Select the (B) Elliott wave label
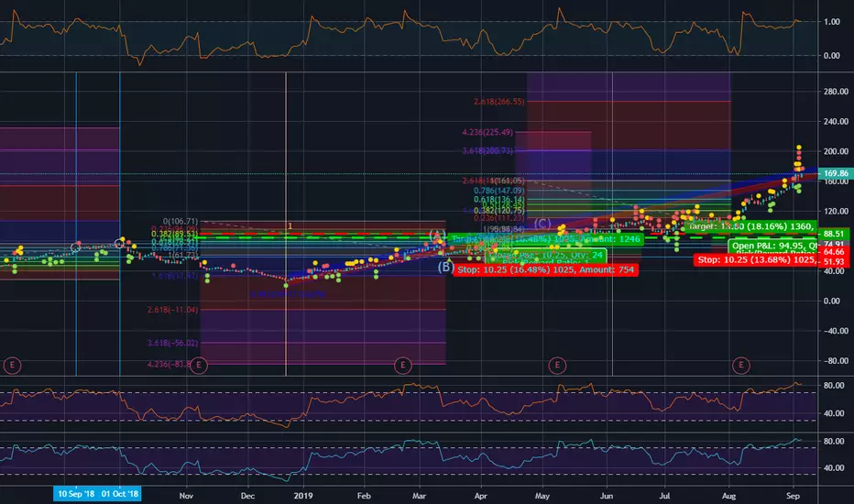This screenshot has height=504, width=854. coord(445,267)
